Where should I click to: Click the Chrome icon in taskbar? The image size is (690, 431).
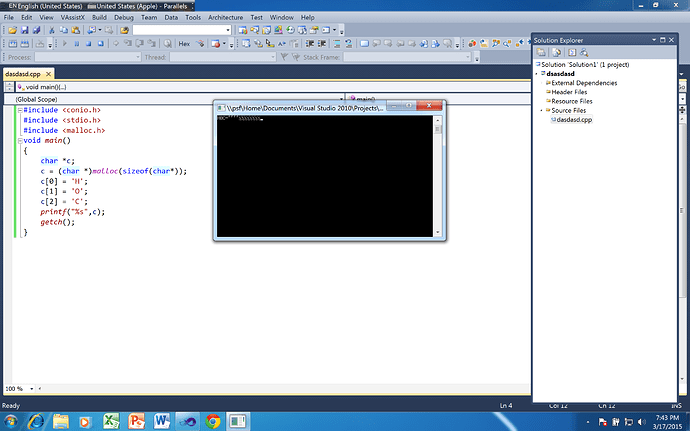(x=213, y=421)
